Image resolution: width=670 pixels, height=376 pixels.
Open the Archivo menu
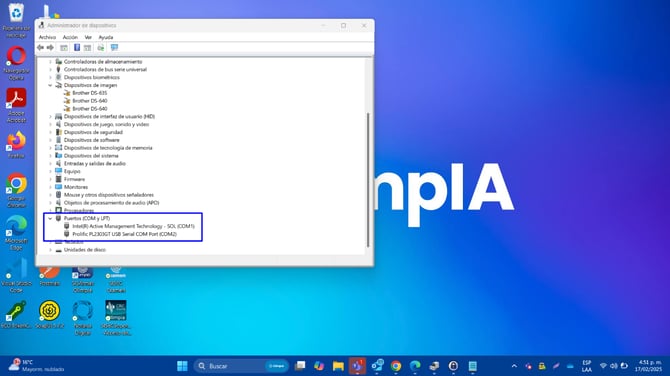47,37
